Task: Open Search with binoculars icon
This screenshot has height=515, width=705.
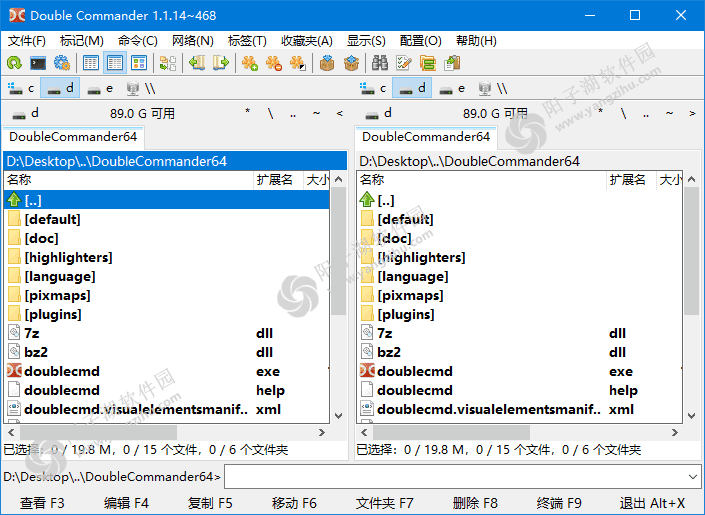Action: click(380, 63)
